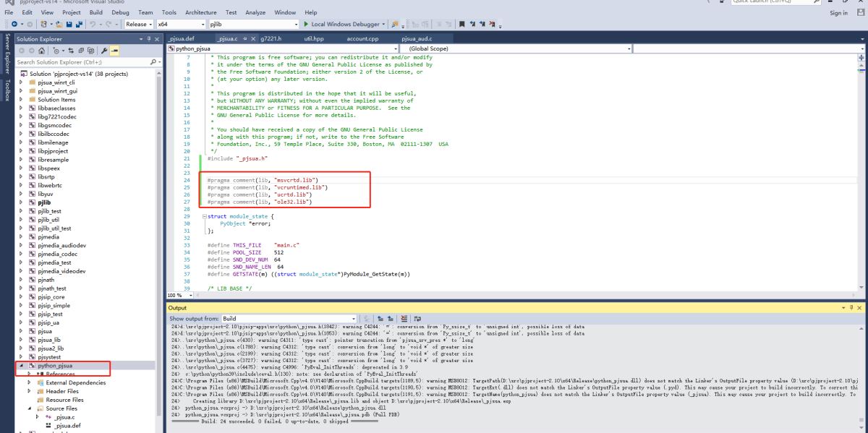Collapse the python_pjsua project node
This screenshot has height=433, width=868.
(20, 366)
